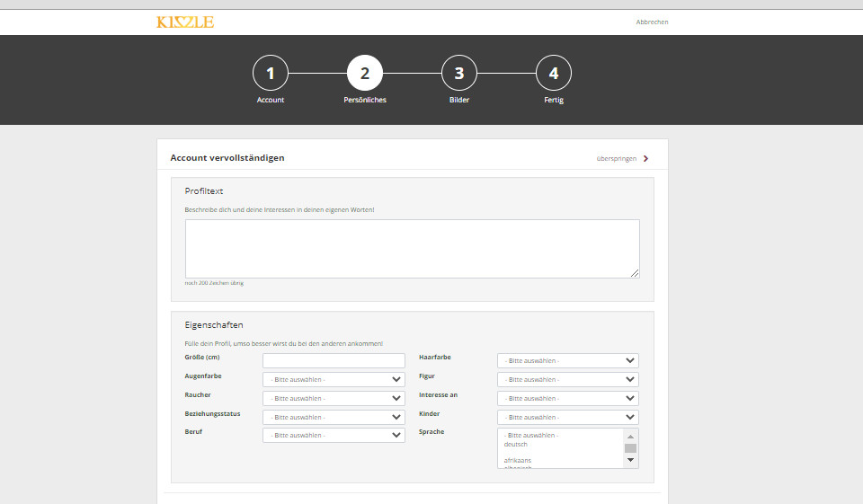Viewport: 863px width, 504px height.
Task: Select step 2 Persönliches circle
Action: (365, 73)
